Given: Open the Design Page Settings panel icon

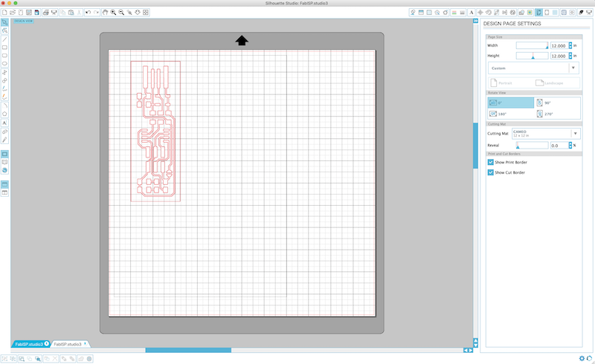Looking at the screenshot, I should [538, 13].
